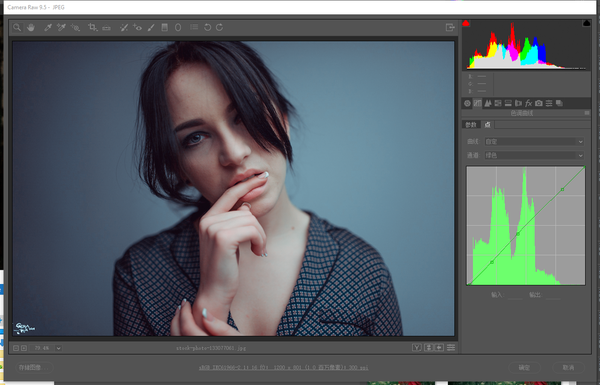This screenshot has width=600, height=385.
Task: Rotate image 90 degrees counterclockwise
Action: pos(207,27)
